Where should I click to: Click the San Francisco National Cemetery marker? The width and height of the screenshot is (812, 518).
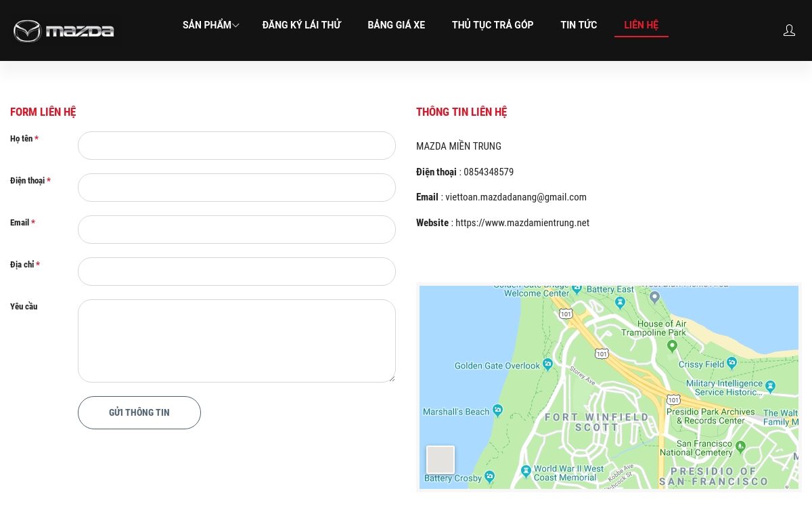pos(740,447)
